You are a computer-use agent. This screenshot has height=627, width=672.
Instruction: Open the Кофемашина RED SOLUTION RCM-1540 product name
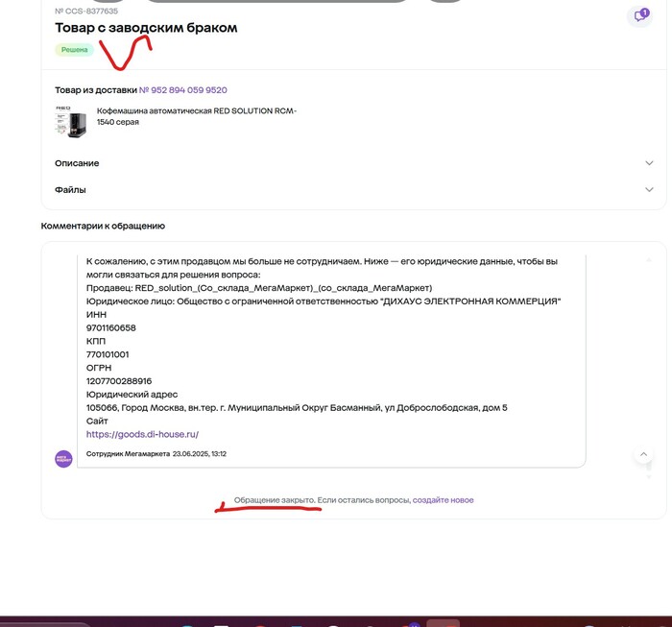(196, 116)
